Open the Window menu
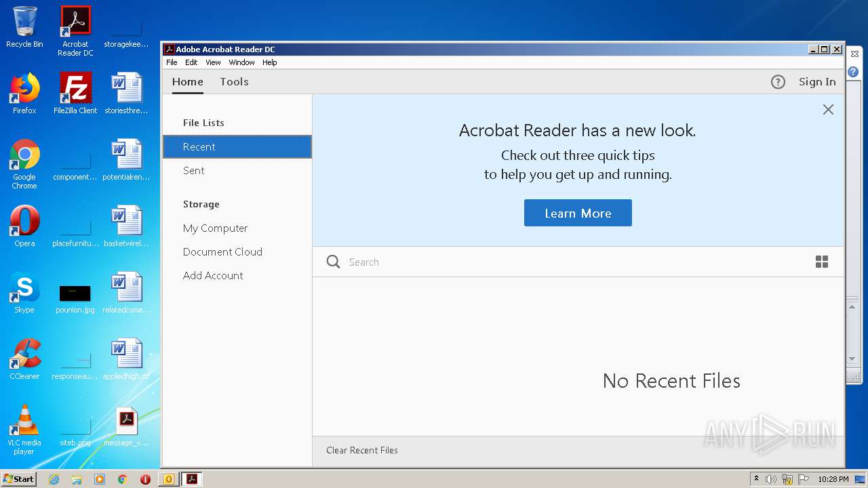The height and width of the screenshot is (488, 868). coord(241,62)
